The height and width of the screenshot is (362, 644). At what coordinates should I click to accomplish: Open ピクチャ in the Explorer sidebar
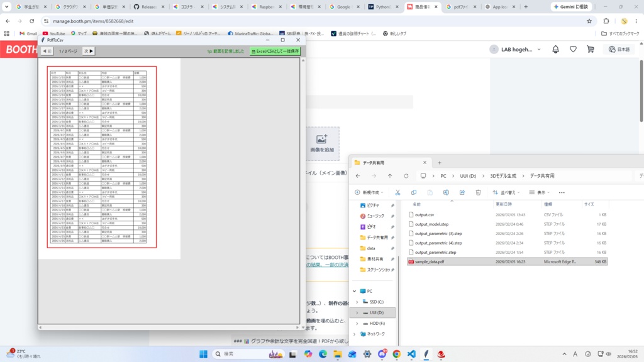tap(373, 206)
